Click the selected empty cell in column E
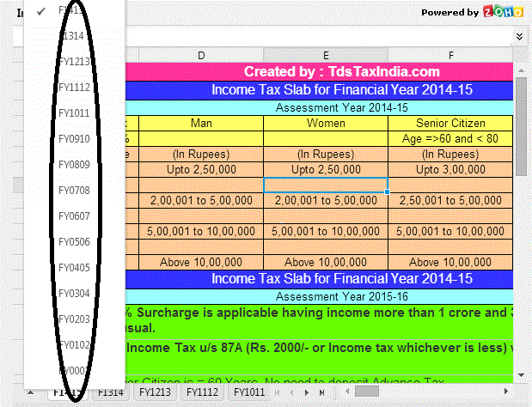Viewport: 532px width, 407px height. 326,185
